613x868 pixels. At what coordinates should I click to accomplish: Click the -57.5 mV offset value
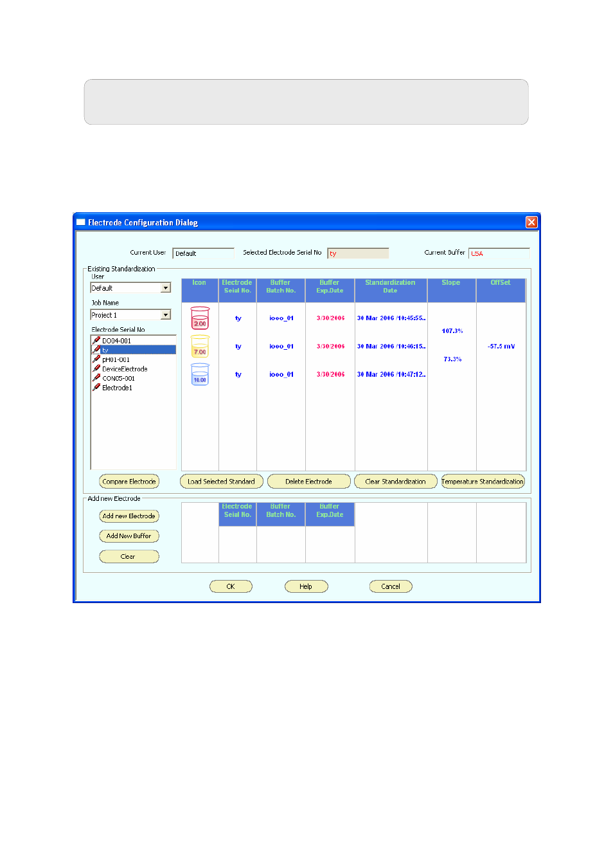(x=501, y=347)
